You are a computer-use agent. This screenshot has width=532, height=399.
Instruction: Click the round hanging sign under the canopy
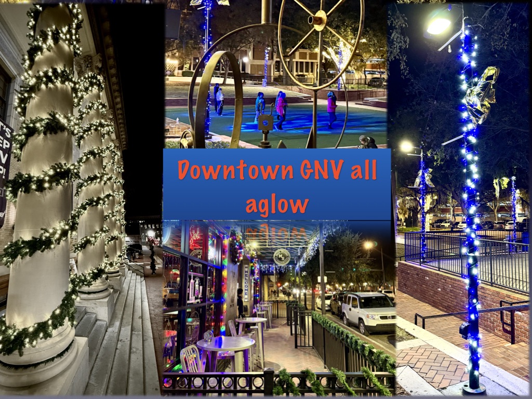[282, 257]
